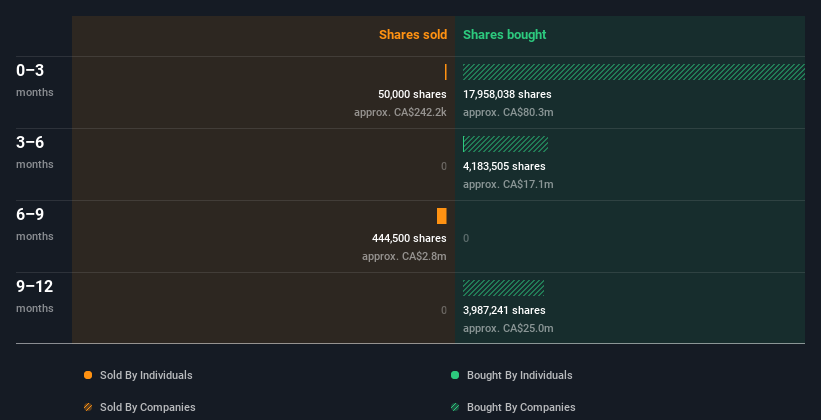
Task: Click the Sold By Individuals orange legend dot
Action: 88,375
